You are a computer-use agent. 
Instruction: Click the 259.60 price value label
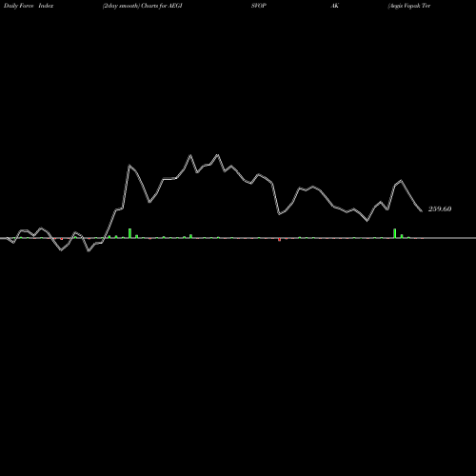point(440,208)
